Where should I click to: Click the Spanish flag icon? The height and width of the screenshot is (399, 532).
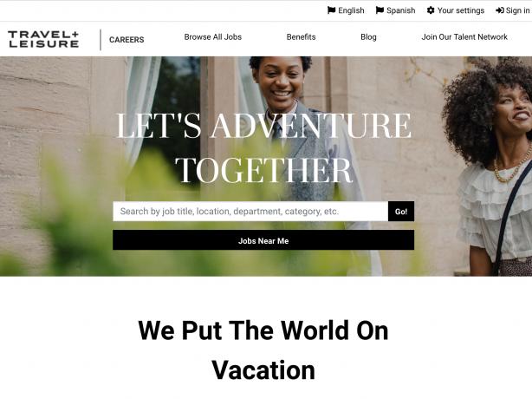(380, 10)
